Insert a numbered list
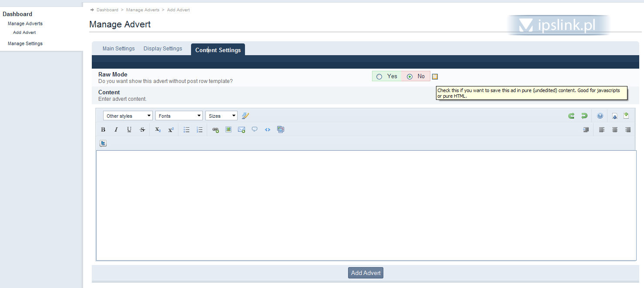The height and width of the screenshot is (288, 644). coord(200,129)
